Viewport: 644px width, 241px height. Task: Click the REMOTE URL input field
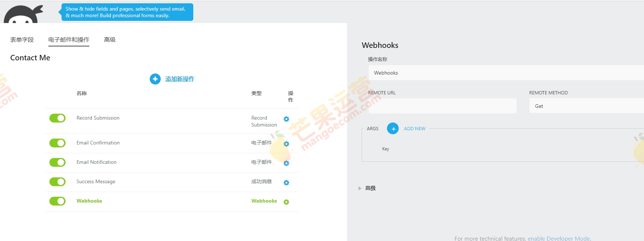442,106
